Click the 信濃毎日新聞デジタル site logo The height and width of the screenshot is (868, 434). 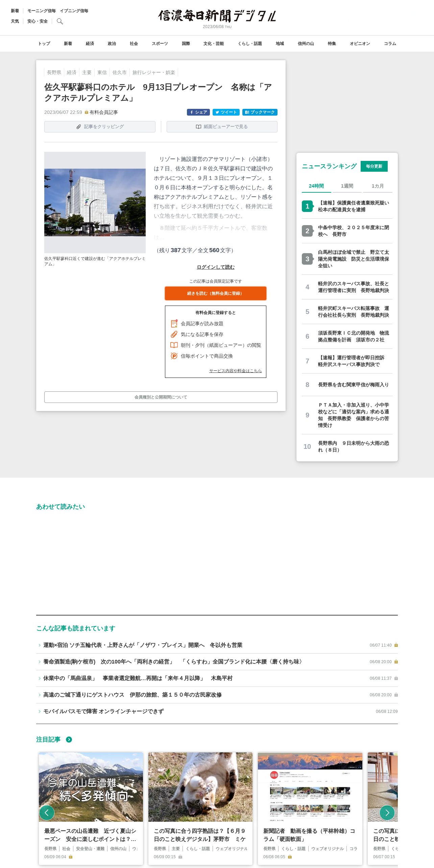[217, 16]
